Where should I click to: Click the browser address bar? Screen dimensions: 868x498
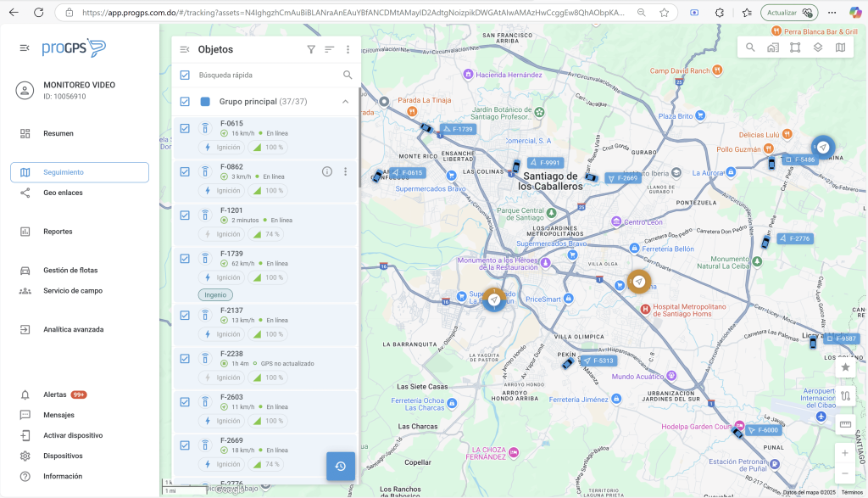coord(353,12)
